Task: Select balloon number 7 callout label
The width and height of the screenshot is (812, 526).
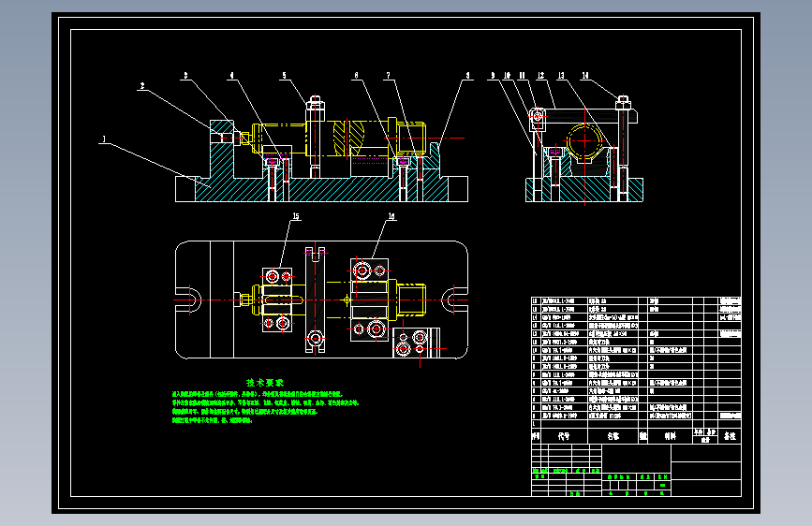Action: (x=389, y=76)
